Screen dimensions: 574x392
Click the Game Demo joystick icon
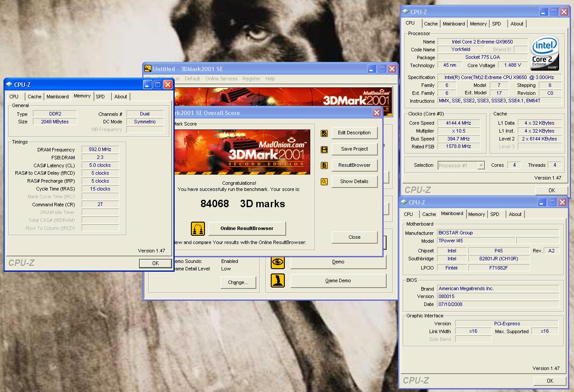(278, 281)
